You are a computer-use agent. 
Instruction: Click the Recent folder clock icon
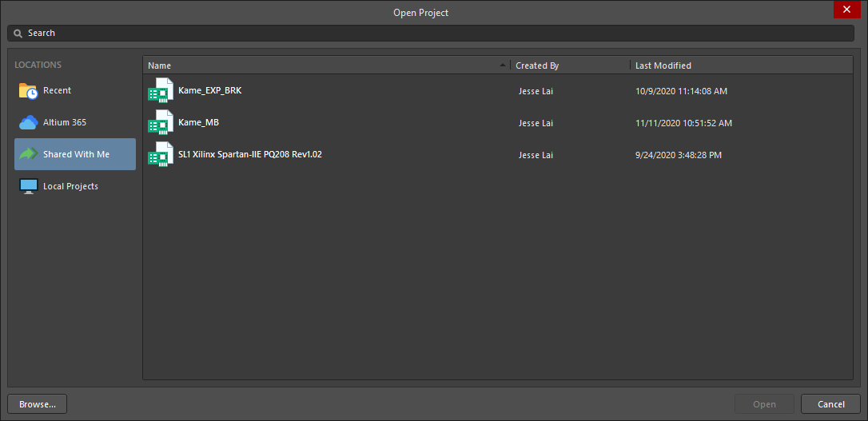tap(28, 91)
